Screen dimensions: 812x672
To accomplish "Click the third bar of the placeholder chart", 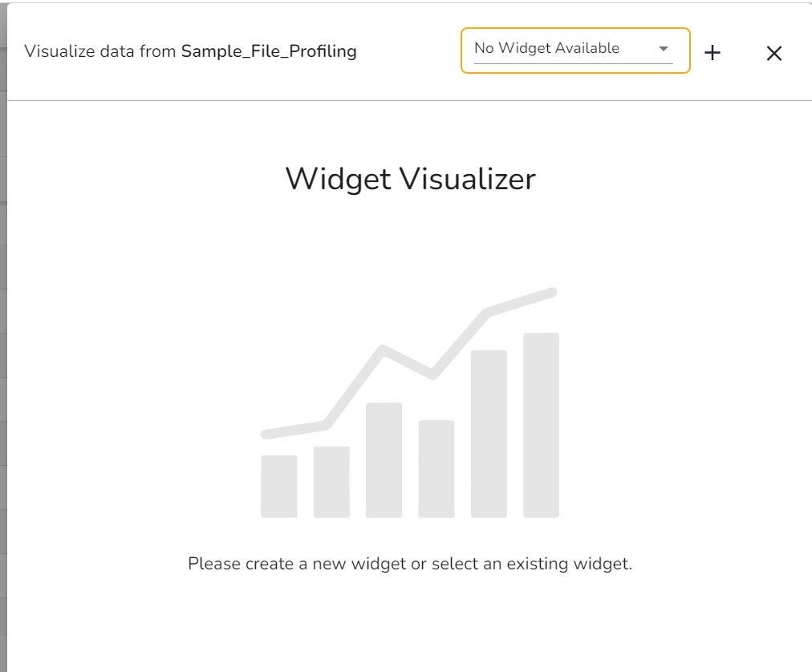I will coord(384,459).
